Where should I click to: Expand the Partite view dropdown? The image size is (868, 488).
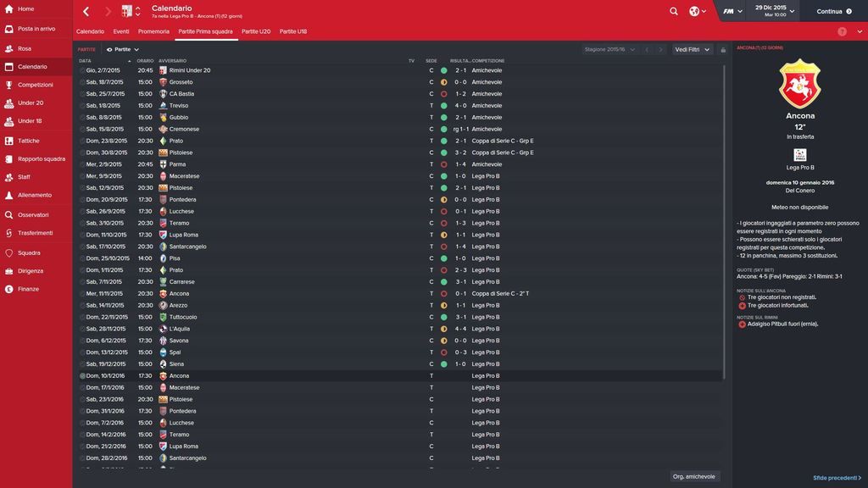pos(122,49)
